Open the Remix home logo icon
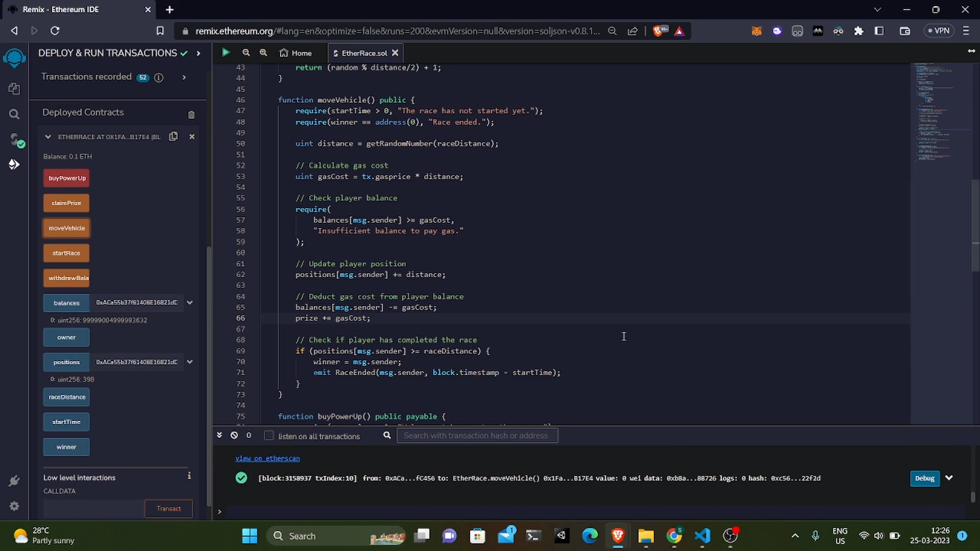The height and width of the screenshot is (551, 980). 14,57
